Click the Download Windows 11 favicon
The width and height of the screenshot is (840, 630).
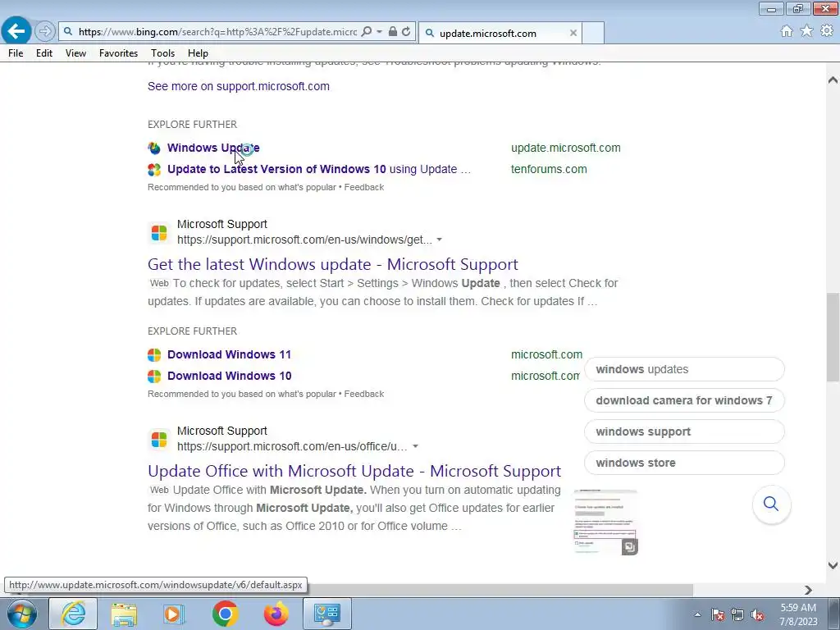click(154, 355)
